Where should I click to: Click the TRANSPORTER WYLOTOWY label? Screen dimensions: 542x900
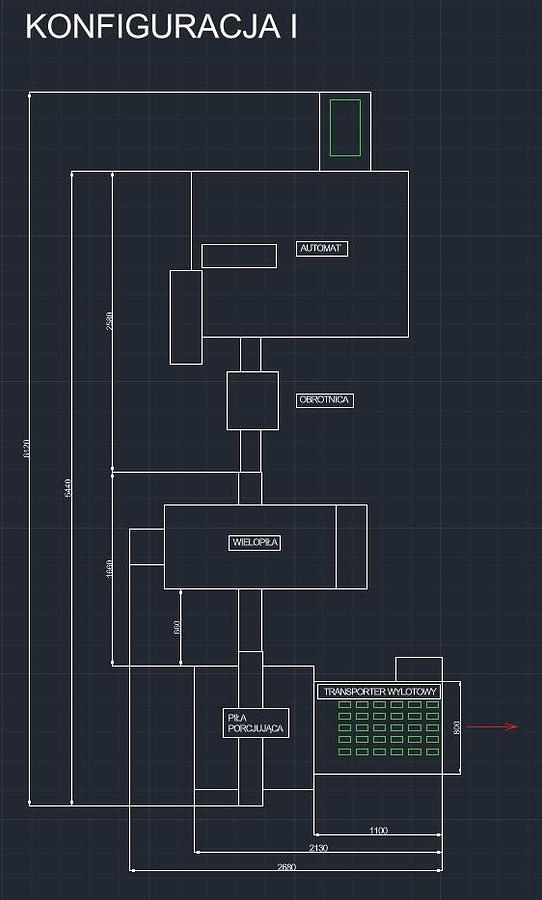[379, 692]
